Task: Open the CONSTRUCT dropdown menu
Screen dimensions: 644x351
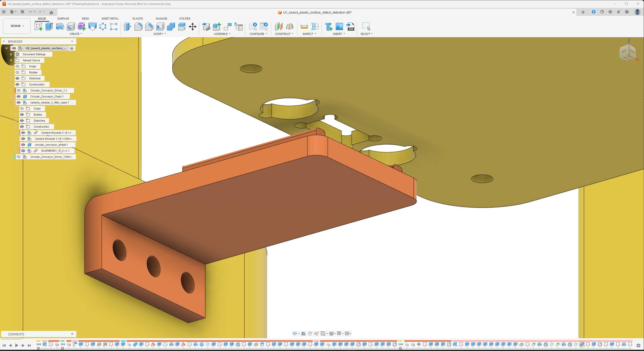Action: pyautogui.click(x=284, y=34)
